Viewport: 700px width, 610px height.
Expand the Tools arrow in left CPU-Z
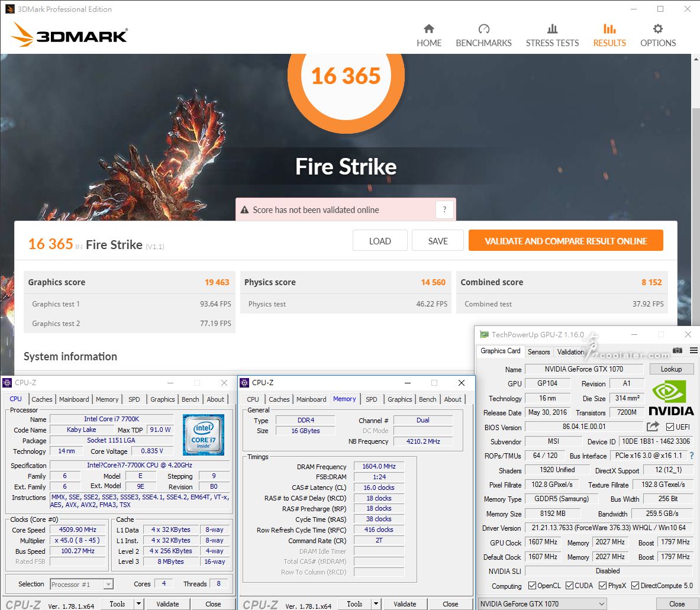pyautogui.click(x=139, y=603)
